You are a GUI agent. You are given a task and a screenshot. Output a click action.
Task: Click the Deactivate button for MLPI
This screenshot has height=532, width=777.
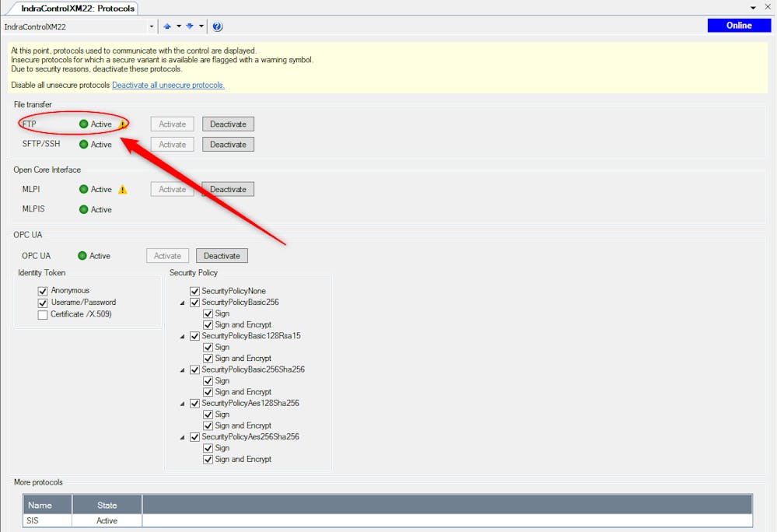(228, 189)
